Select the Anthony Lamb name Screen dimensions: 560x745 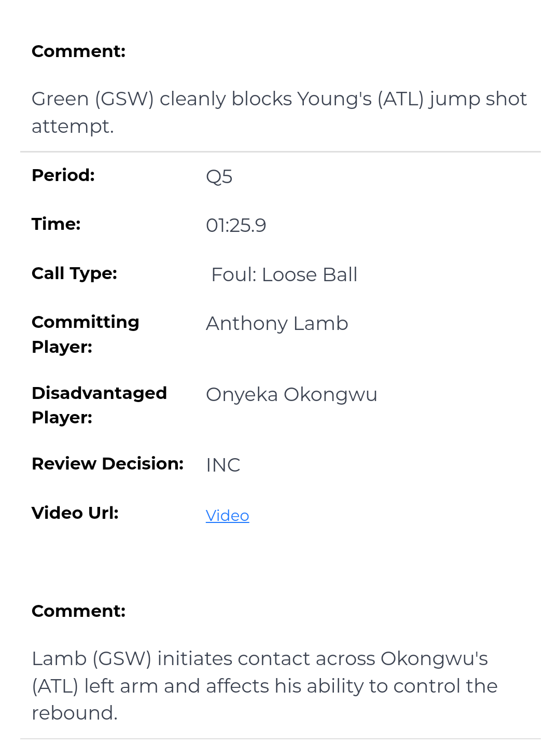[x=277, y=323]
